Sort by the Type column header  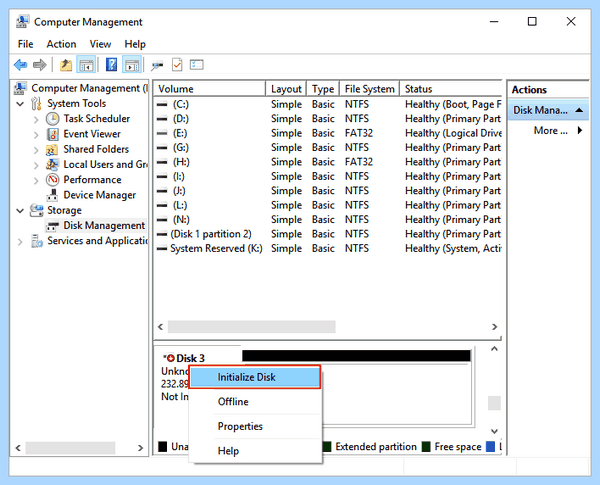coord(323,89)
